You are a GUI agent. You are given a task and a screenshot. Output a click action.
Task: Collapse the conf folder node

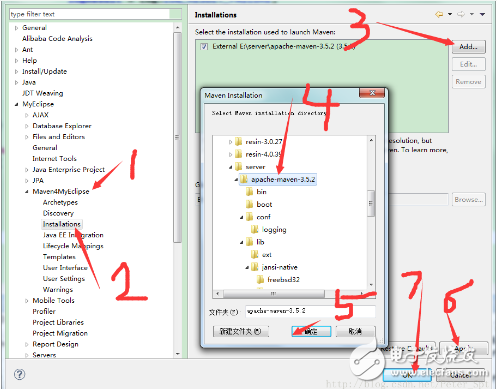coord(242,217)
